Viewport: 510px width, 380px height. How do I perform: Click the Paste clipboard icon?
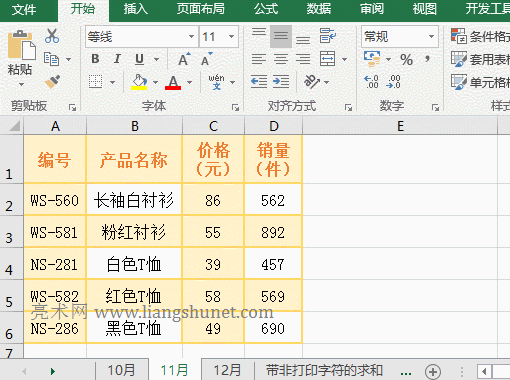pyautogui.click(x=22, y=45)
